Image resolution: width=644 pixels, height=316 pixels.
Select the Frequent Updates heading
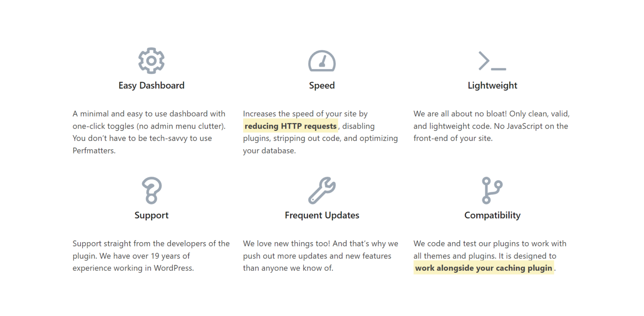[322, 216]
